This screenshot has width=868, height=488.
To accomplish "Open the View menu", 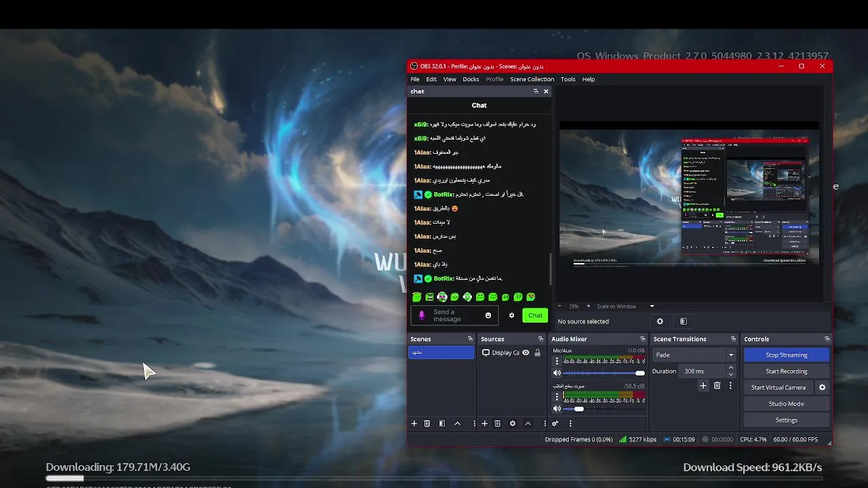I will 450,79.
